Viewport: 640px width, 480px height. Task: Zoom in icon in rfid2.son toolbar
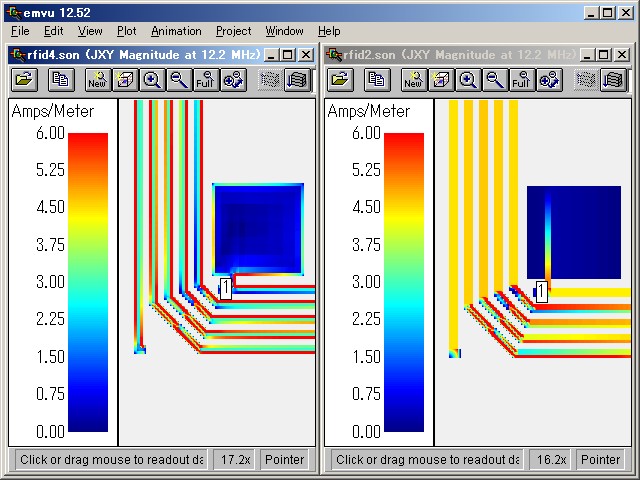[468, 80]
